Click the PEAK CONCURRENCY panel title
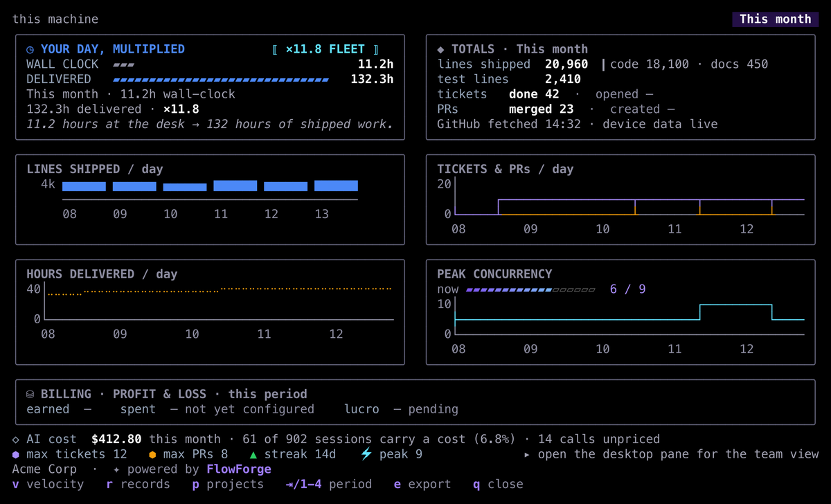831x504 pixels. [x=494, y=274]
